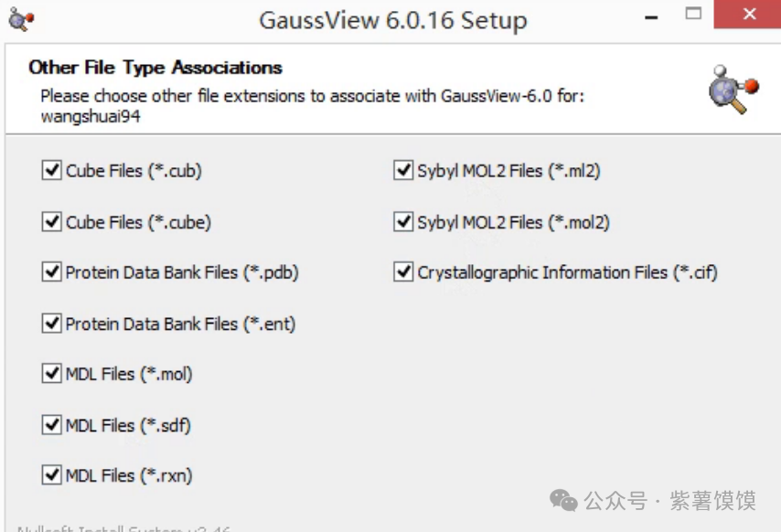
Task: Click the GaussView 6.0.16 Setup title bar
Action: pos(392,20)
